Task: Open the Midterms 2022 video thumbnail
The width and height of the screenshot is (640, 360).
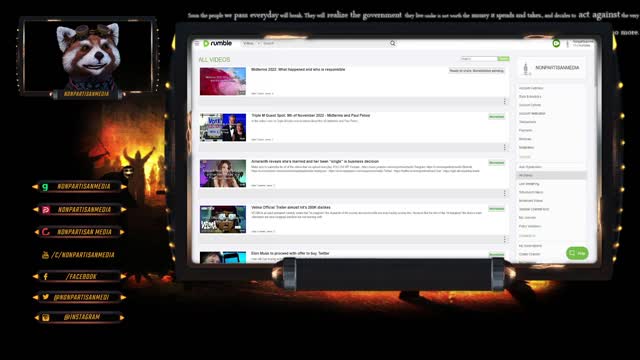Action: click(223, 82)
